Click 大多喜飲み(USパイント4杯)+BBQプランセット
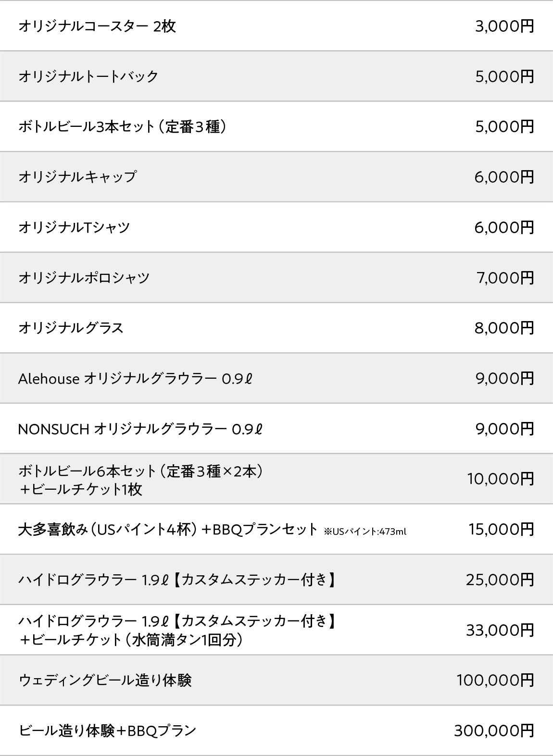Screen dimensions: 553x756 168,529
